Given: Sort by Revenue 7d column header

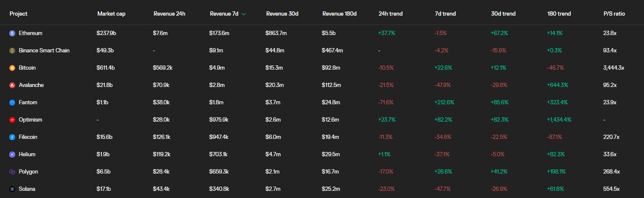Looking at the screenshot, I should pos(224,14).
